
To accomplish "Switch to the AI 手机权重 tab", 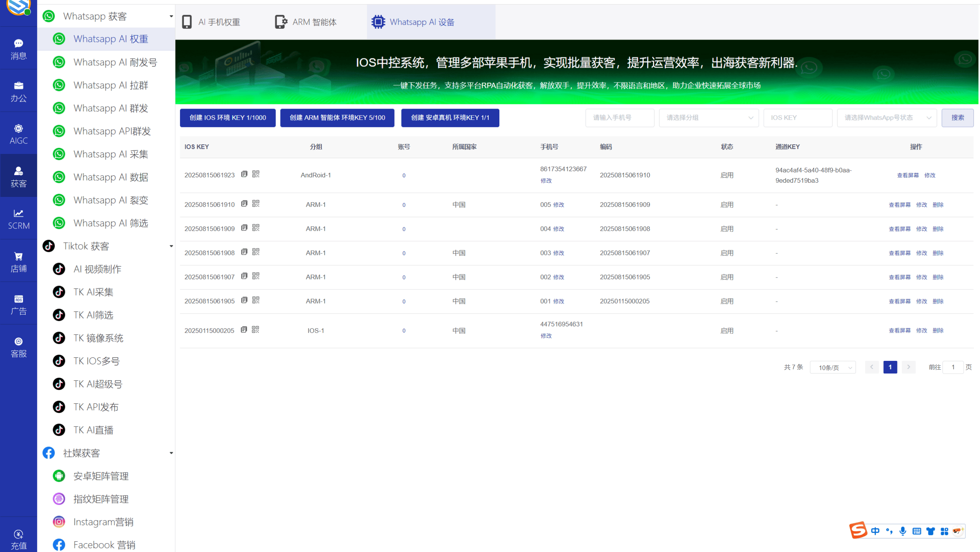I will pos(219,22).
